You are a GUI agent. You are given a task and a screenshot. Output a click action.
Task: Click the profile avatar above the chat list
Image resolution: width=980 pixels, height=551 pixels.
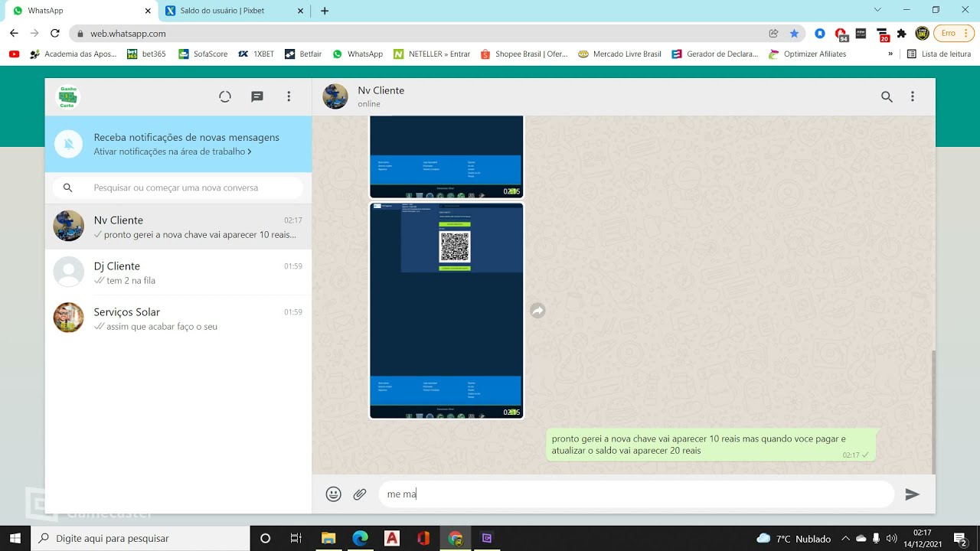67,97
